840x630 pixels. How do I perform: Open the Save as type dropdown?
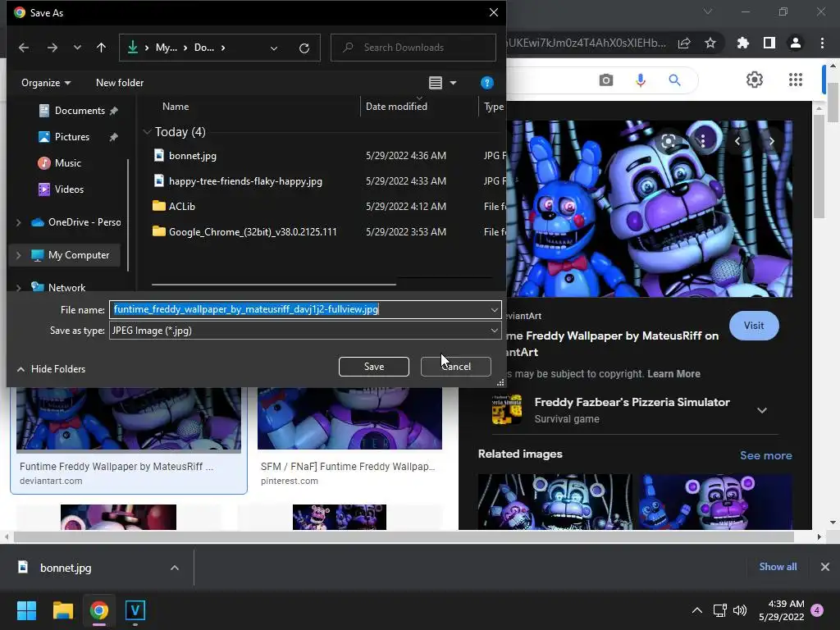point(305,331)
